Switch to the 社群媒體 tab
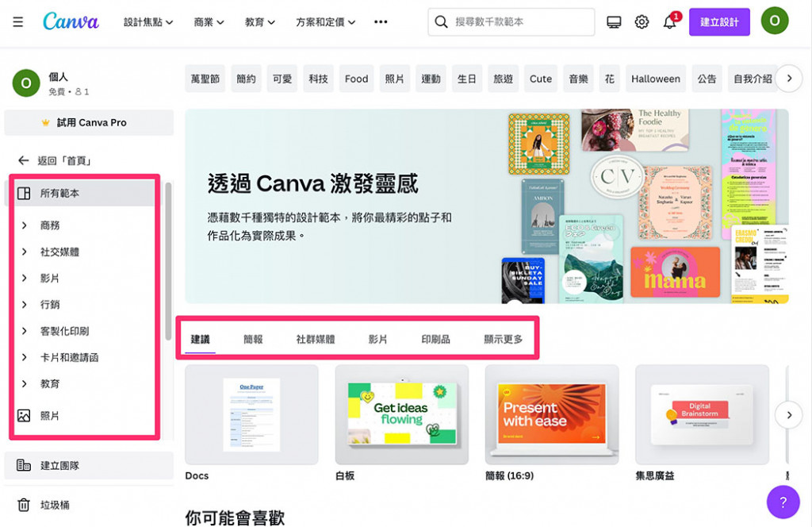The width and height of the screenshot is (812, 527). [316, 340]
